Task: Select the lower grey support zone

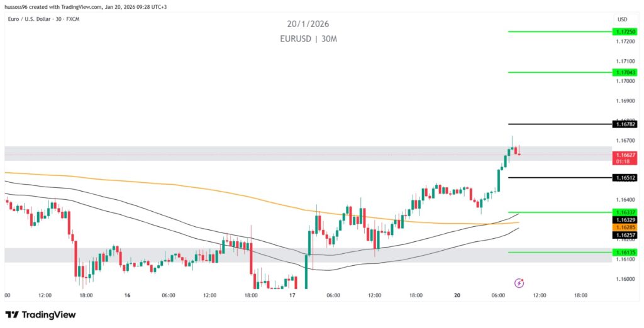Action: tap(314, 254)
